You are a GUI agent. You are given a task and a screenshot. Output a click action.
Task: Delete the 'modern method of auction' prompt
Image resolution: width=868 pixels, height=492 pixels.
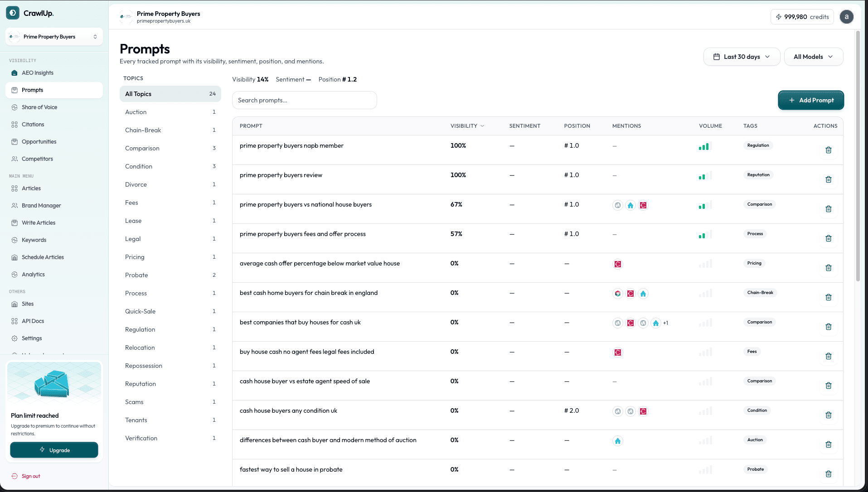(829, 444)
